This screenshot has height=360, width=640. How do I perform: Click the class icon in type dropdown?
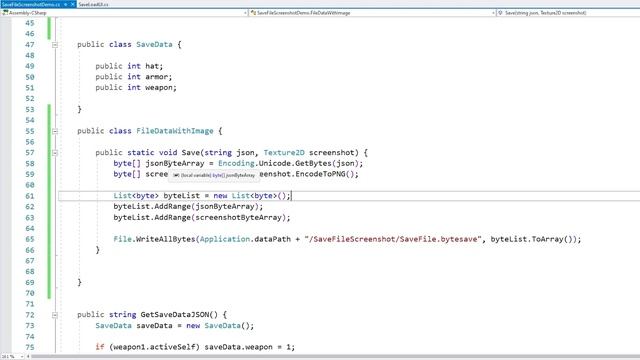coord(253,13)
